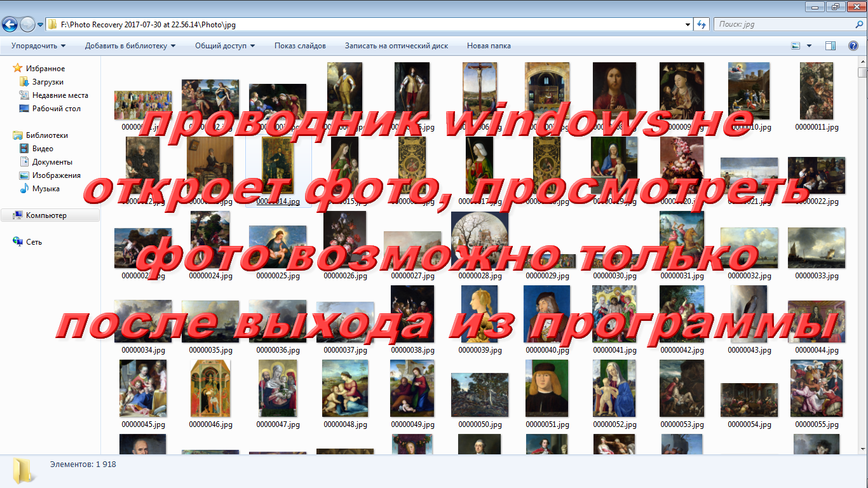Screen dimensions: 868x488
Task: Select thumbnail 00000046.jpg
Action: pyautogui.click(x=210, y=388)
